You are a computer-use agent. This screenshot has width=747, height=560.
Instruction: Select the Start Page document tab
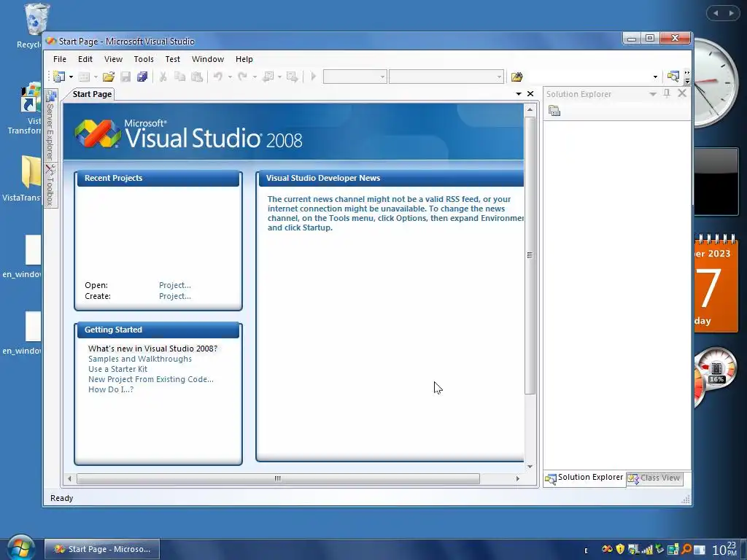92,94
